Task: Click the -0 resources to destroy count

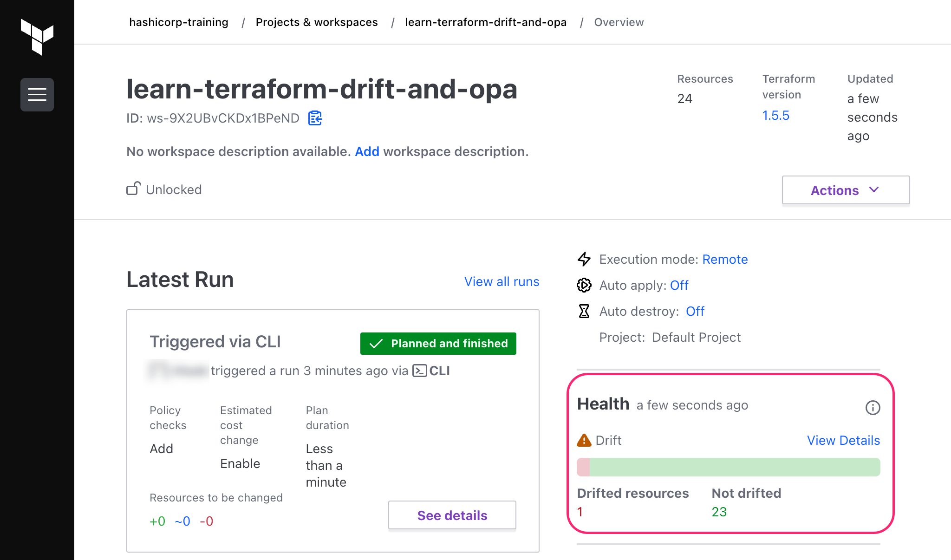Action: 207,521
